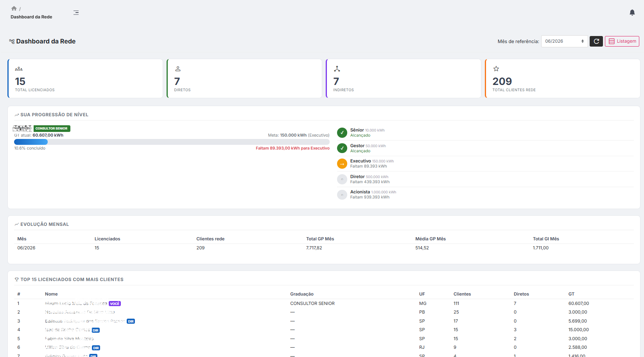Click the Graduação column header
Screen dimensions: 644x357
pos(302,294)
